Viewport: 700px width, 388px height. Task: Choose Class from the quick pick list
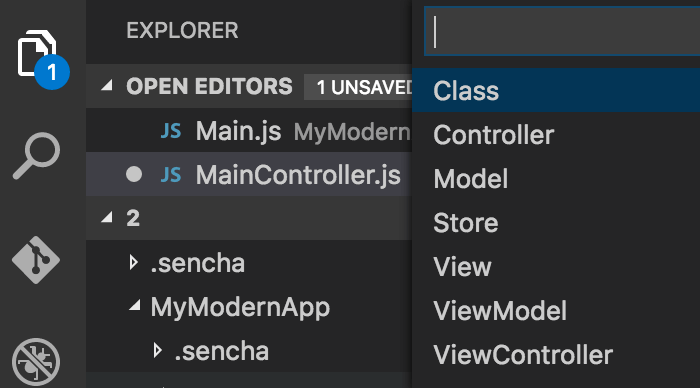tap(556, 91)
